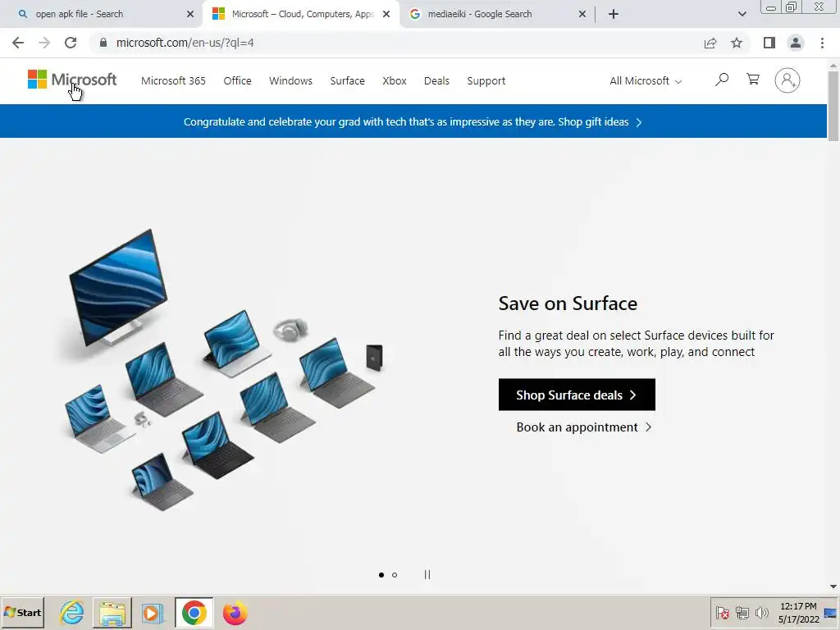Open a new tab with the plus icon
The height and width of the screenshot is (630, 840).
[614, 14]
